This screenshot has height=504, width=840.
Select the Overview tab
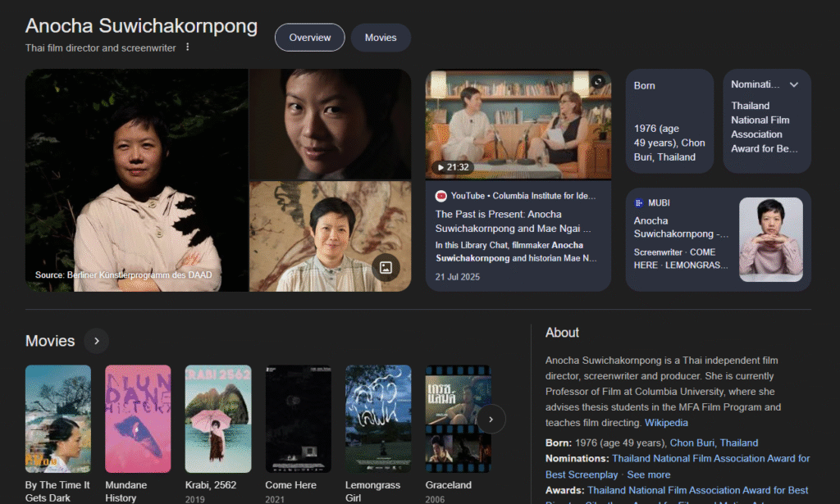click(309, 38)
